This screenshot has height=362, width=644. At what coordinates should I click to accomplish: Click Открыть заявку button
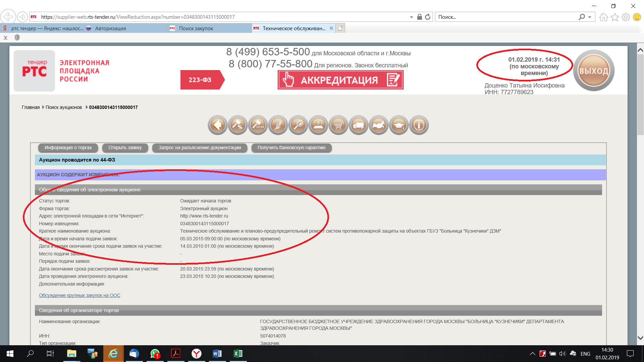click(125, 148)
